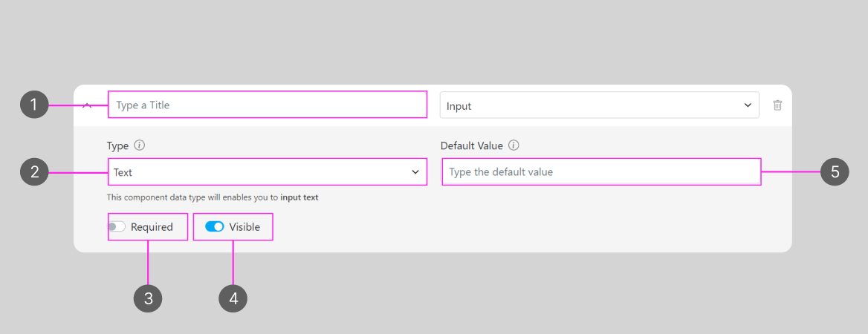
Task: Click the arrow on the Text dropdown
Action: (x=415, y=172)
